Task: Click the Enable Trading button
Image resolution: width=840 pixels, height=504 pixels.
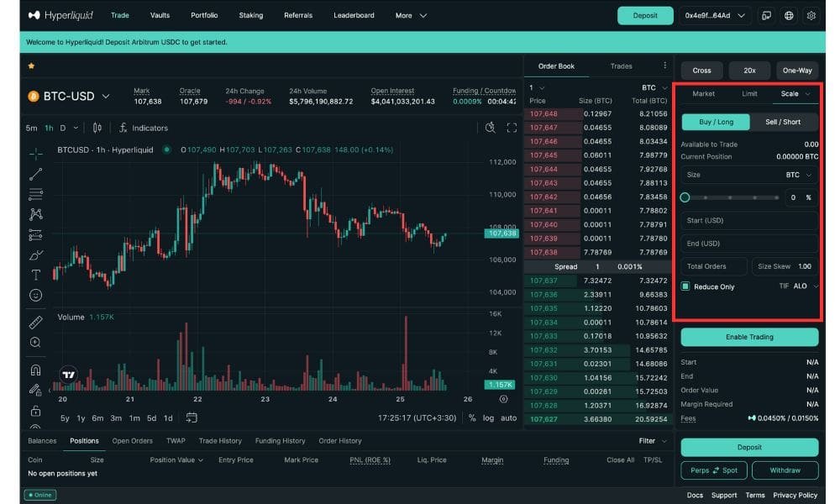Action: (749, 337)
